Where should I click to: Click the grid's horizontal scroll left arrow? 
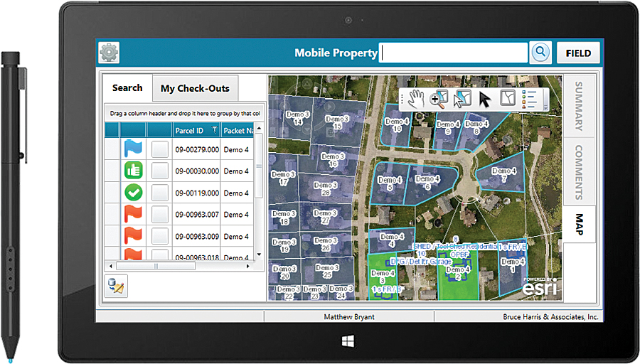point(110,266)
